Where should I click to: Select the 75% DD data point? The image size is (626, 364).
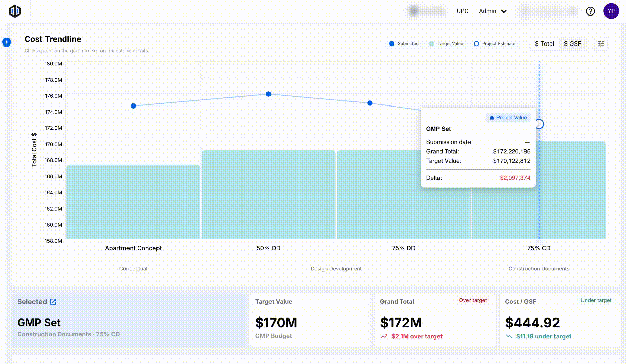pyautogui.click(x=370, y=103)
